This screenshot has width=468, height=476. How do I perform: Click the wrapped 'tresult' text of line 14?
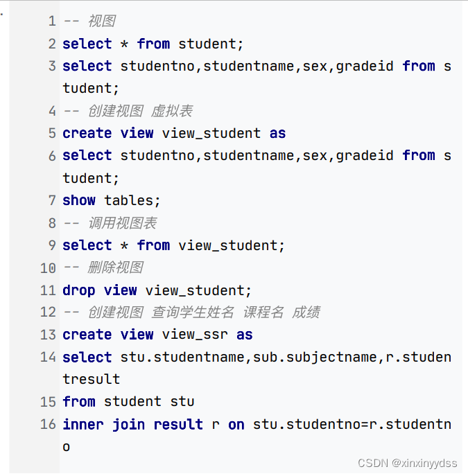[92, 380]
